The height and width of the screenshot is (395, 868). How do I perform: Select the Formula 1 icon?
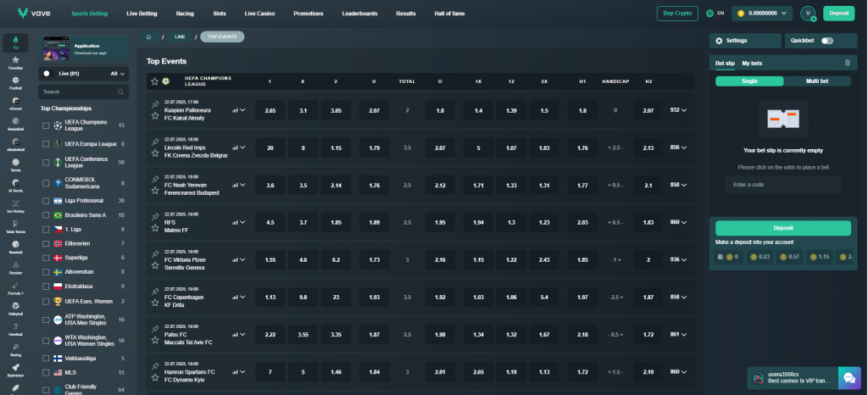tap(15, 285)
